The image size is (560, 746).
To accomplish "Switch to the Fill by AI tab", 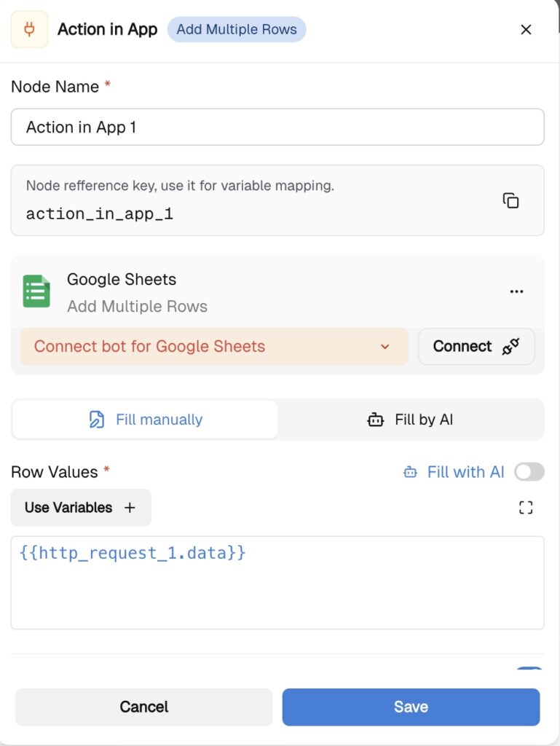I will pyautogui.click(x=411, y=420).
